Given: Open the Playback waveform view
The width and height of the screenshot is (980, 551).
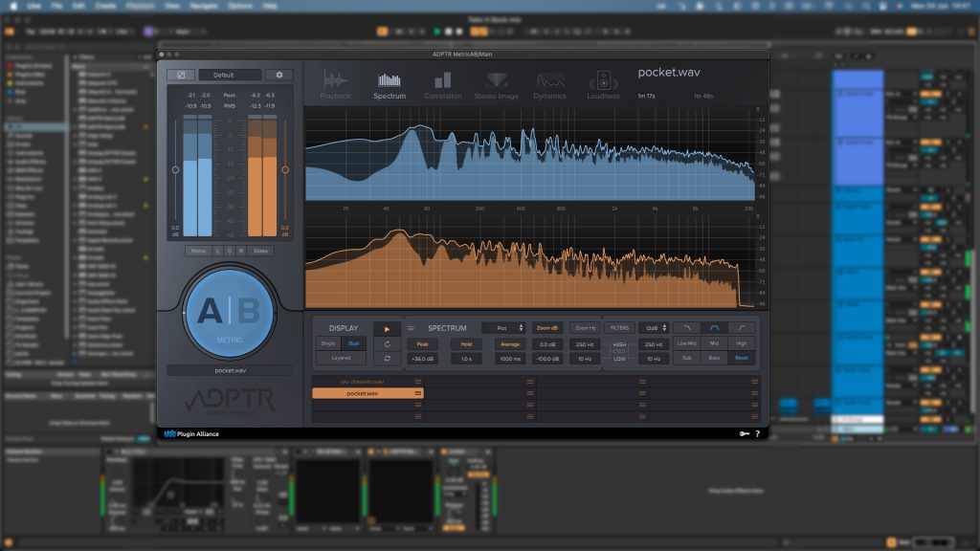Looking at the screenshot, I should (335, 84).
